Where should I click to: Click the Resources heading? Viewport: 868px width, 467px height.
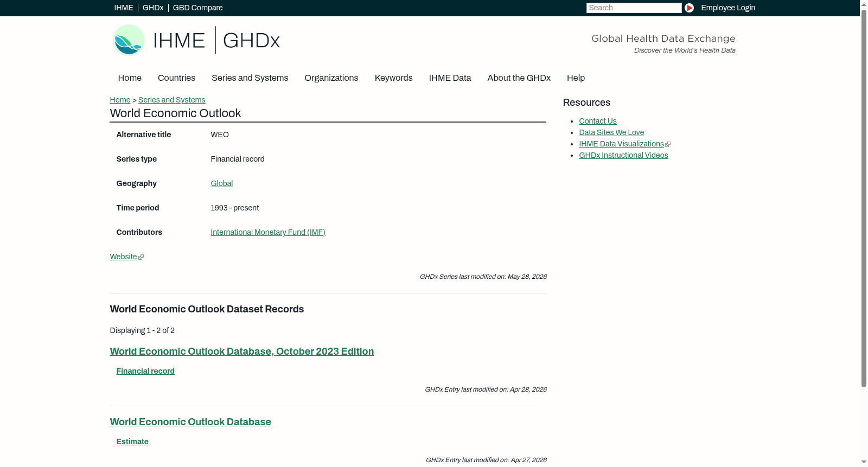pyautogui.click(x=586, y=103)
